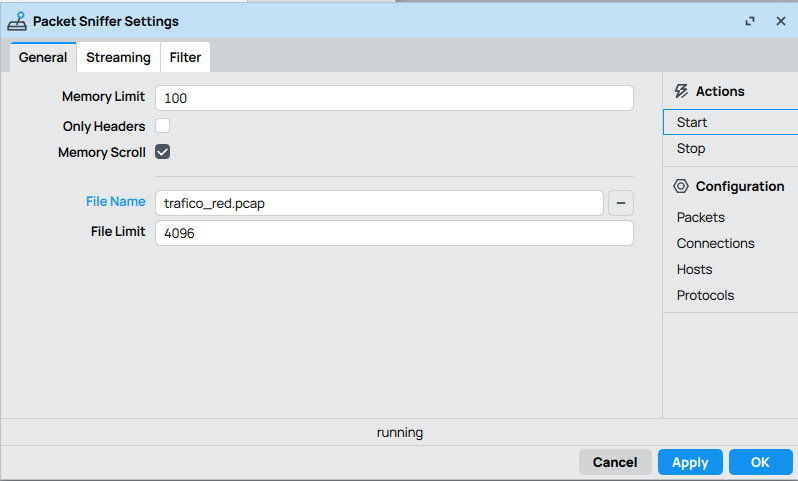Collapse File Name field with minus button
798x481 pixels.
pos(620,203)
